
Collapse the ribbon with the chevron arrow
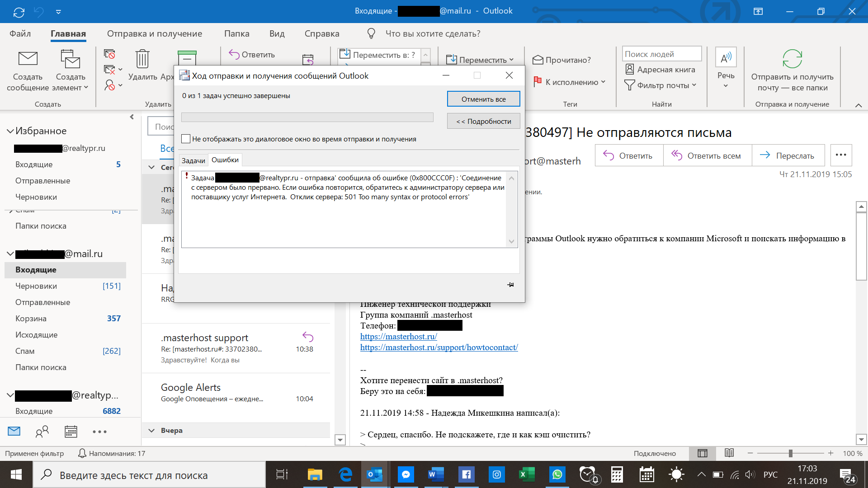tap(858, 105)
